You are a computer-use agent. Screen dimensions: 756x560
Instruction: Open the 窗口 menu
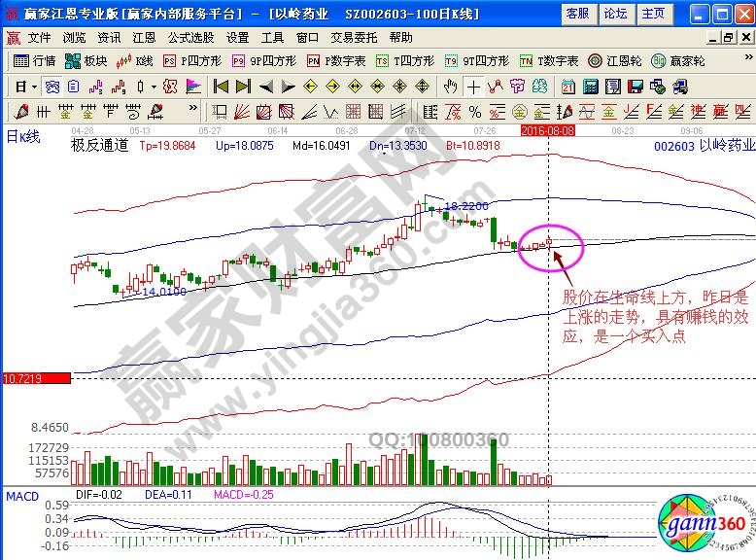[x=308, y=38]
